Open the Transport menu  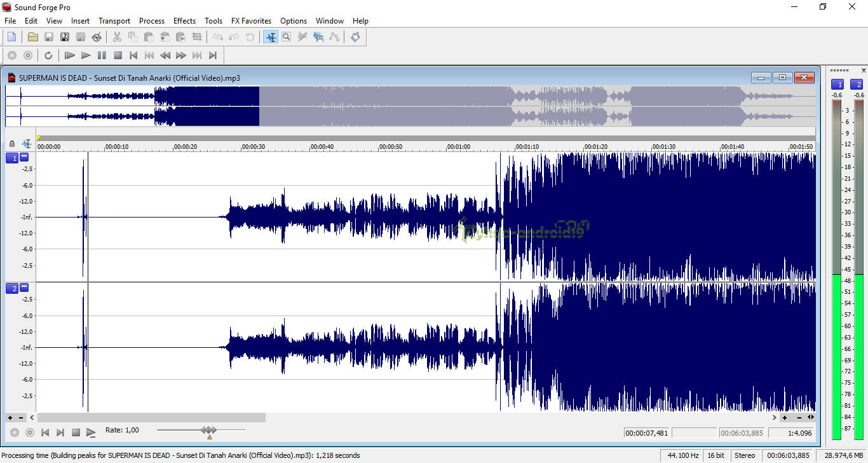(114, 21)
